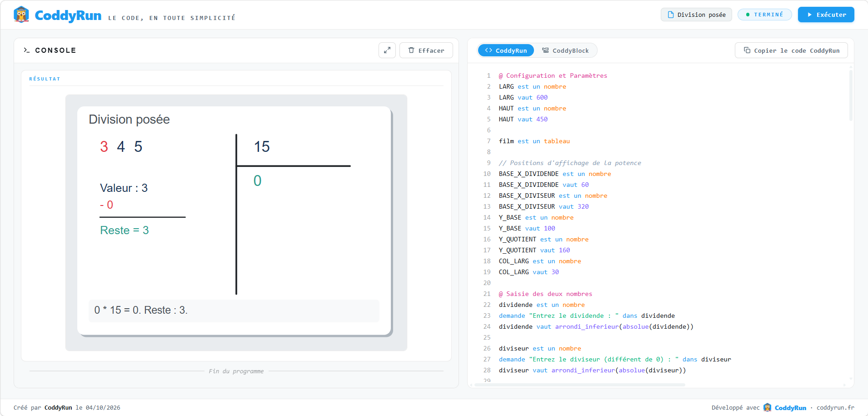Click the TERMINÉ status badge
This screenshot has height=416, width=868.
765,15
